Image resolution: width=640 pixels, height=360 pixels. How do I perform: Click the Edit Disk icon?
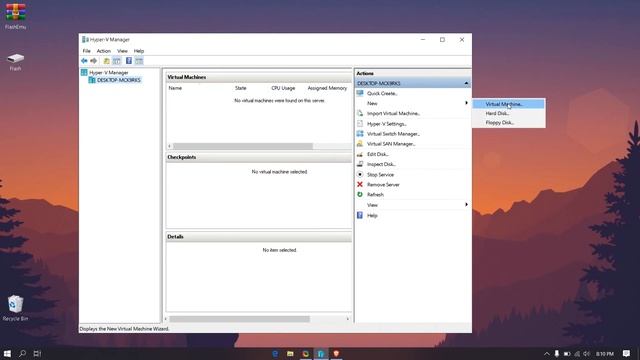click(360, 154)
